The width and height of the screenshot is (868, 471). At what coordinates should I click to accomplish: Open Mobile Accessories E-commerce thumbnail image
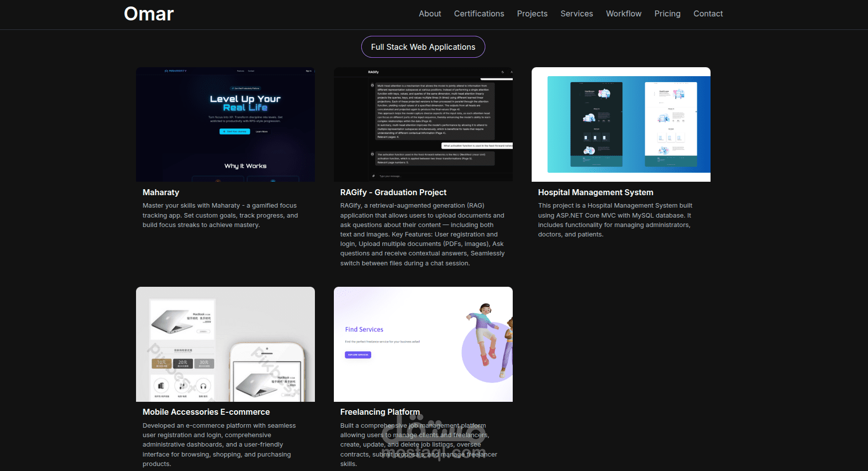click(225, 344)
